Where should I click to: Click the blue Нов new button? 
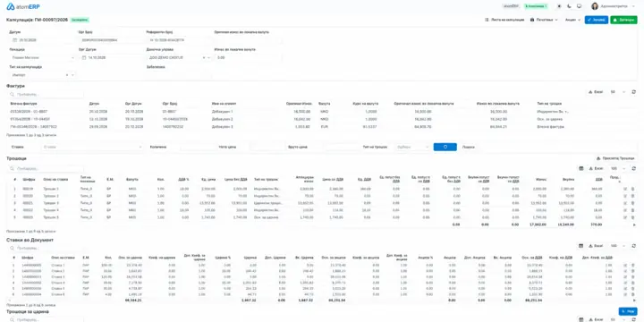628,312
